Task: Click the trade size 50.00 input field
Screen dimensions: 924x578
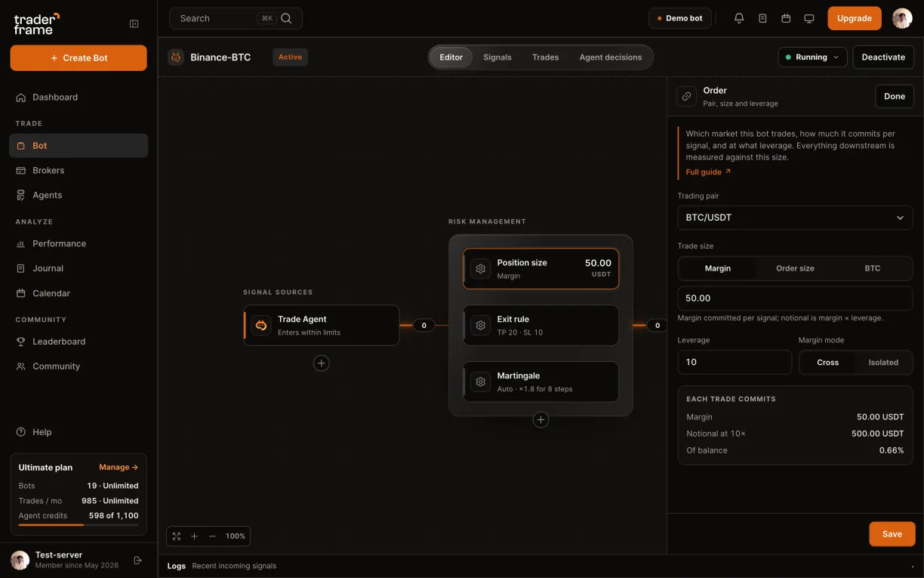Action: tap(795, 298)
